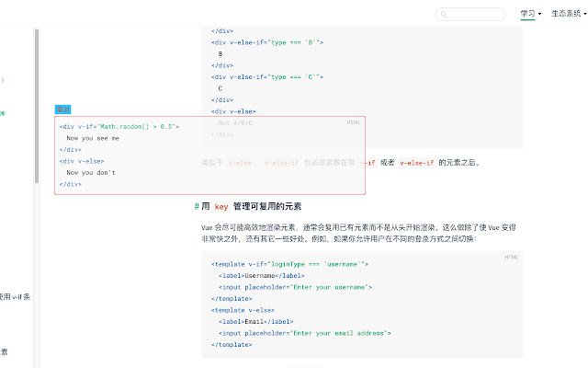Click the small blue 取消 label above the floating code box
This screenshot has width=588, height=368.
pyautogui.click(x=62, y=109)
